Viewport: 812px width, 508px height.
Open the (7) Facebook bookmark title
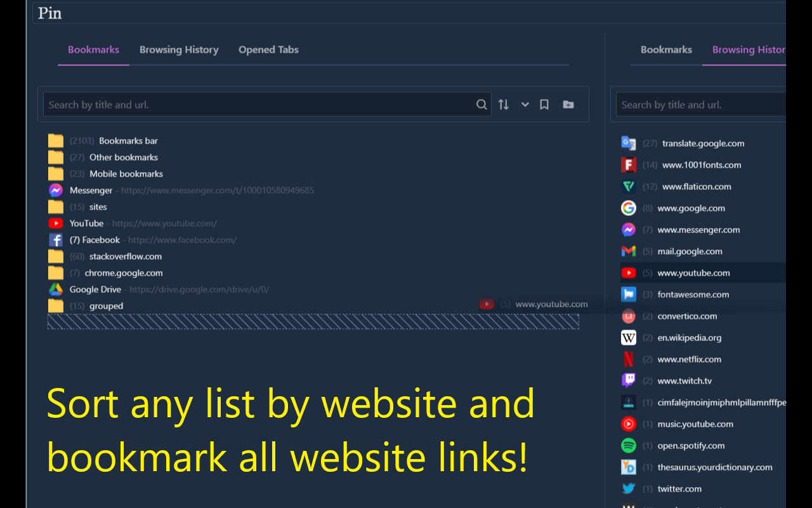[x=95, y=240]
